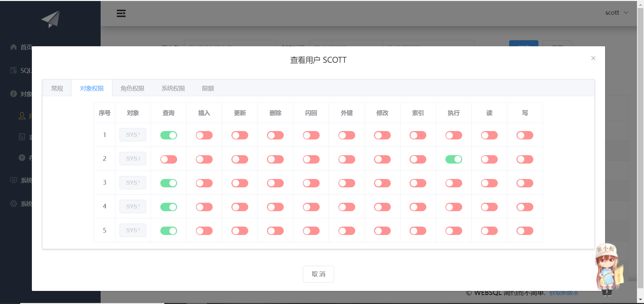Open the 获取新版本 link in the footer
This screenshot has width=644, height=304.
point(564,293)
